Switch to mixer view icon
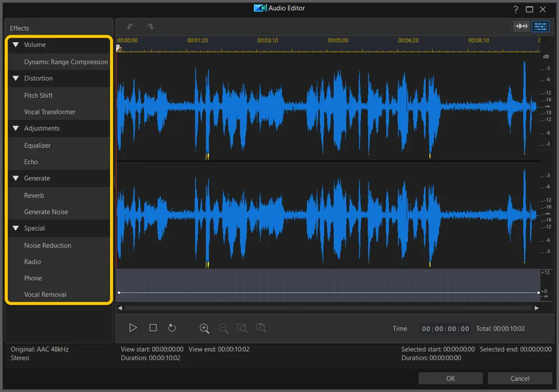Viewport: 559px width, 392px height. [541, 26]
